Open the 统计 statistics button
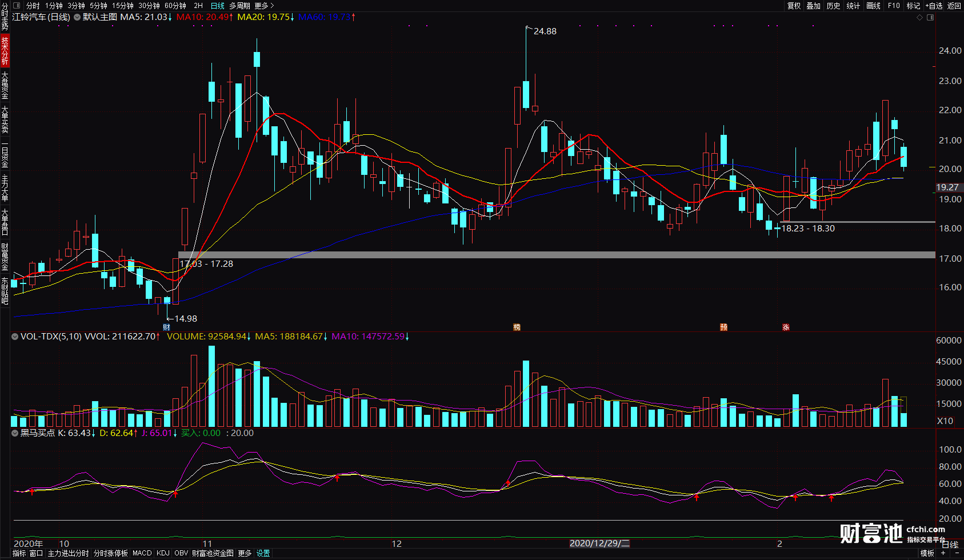 853,6
